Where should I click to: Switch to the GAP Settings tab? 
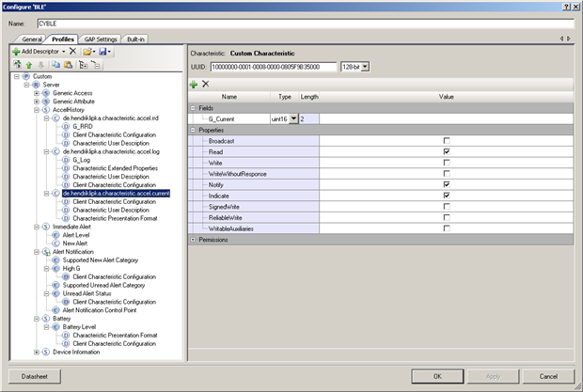click(101, 39)
